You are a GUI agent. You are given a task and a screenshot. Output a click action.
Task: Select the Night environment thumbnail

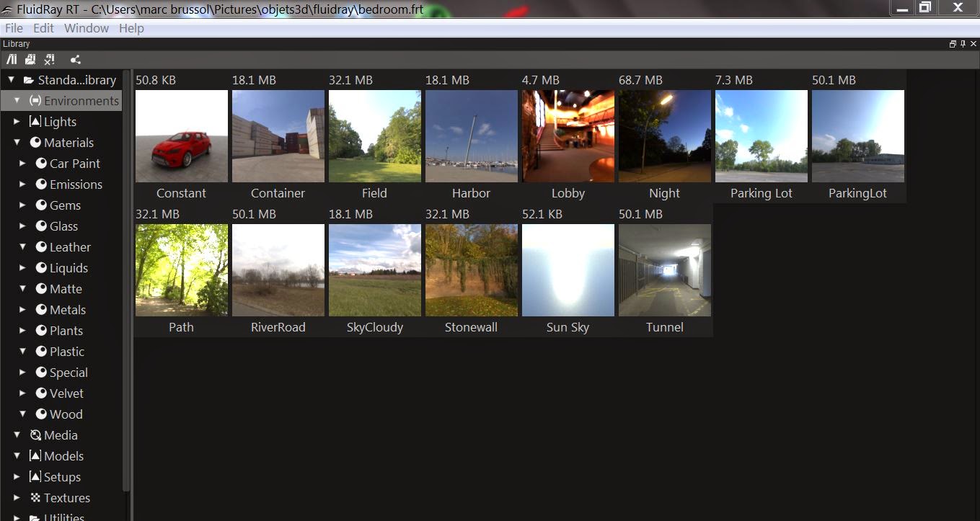[x=665, y=136]
